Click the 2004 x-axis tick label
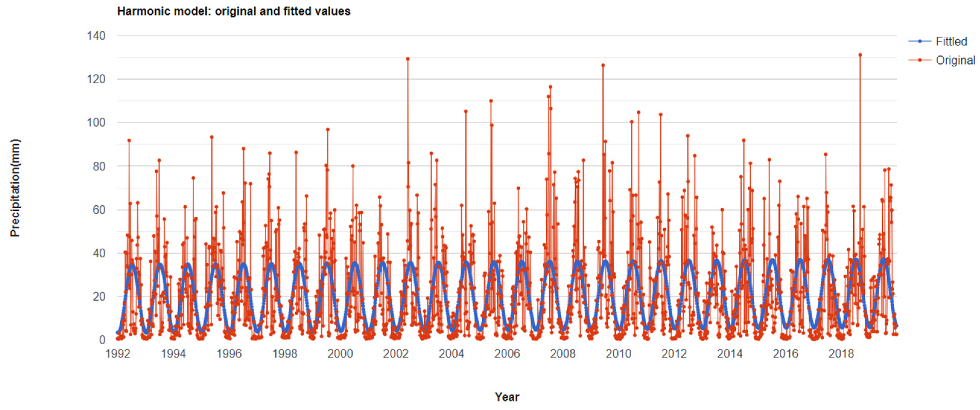The height and width of the screenshot is (410, 980). [451, 354]
